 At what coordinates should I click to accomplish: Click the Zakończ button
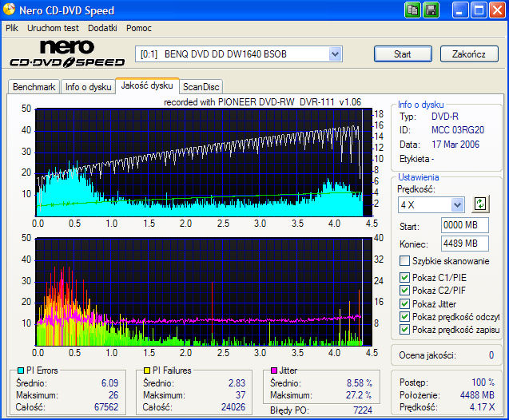[x=469, y=53]
